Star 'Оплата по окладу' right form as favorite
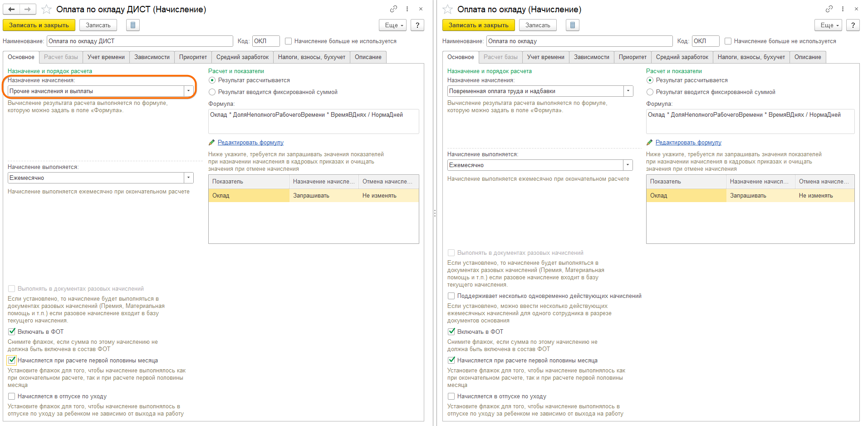This screenshot has width=868, height=426. pos(447,9)
